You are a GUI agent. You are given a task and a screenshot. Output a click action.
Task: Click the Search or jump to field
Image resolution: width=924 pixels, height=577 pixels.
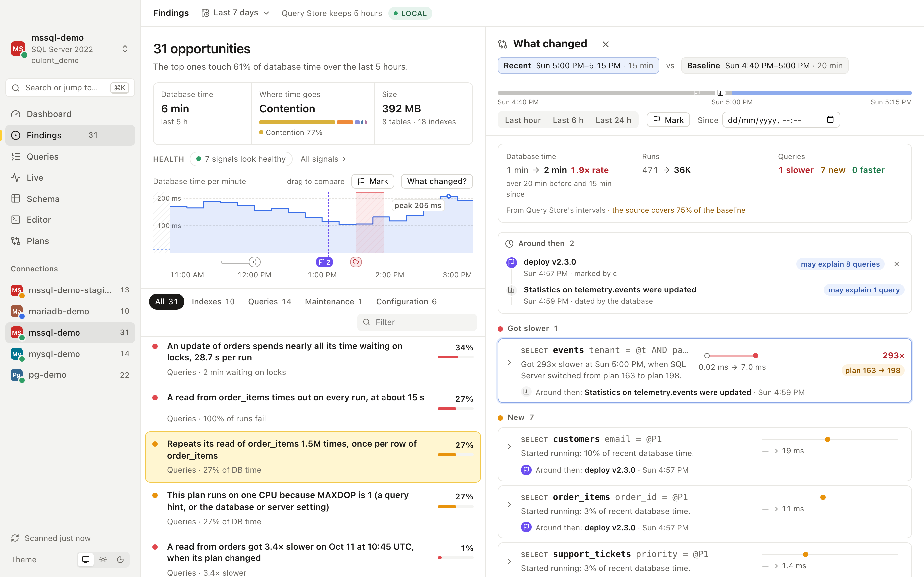(x=70, y=88)
